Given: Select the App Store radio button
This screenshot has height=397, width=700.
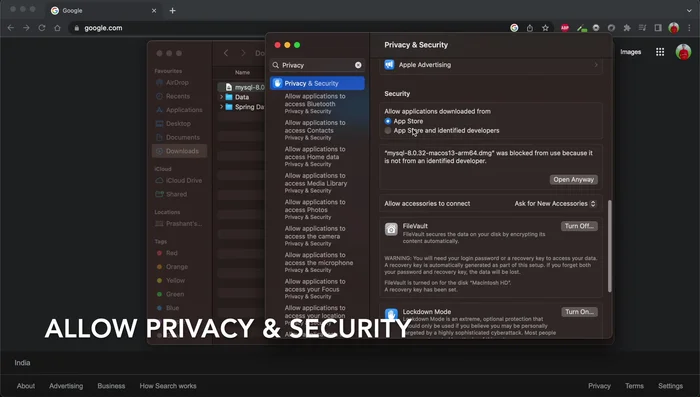Looking at the screenshot, I should point(388,121).
